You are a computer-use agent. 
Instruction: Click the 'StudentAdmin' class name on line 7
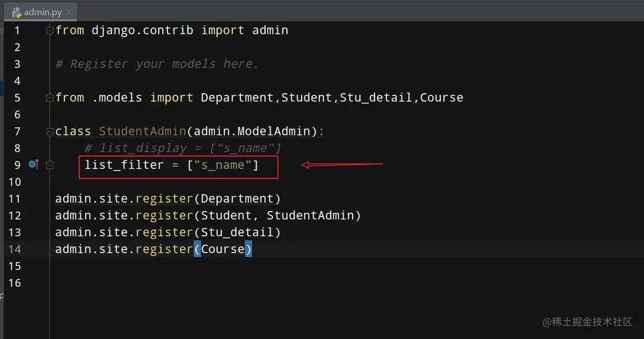143,131
